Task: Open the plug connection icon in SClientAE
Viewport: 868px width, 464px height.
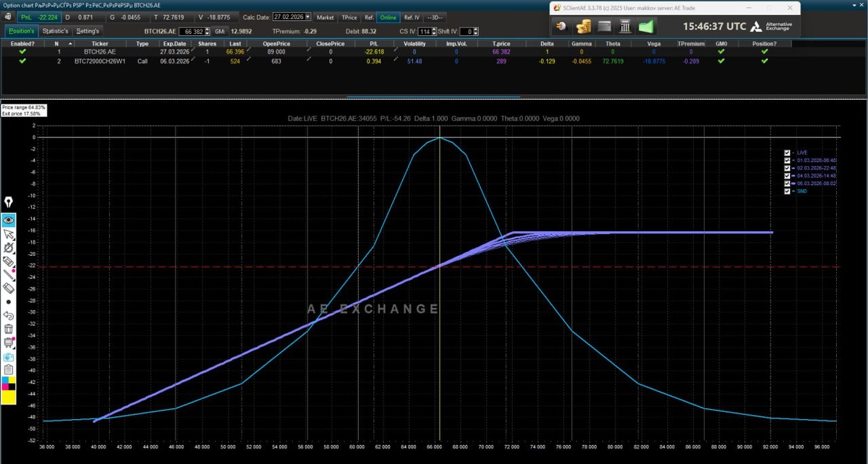Action: 561,27
